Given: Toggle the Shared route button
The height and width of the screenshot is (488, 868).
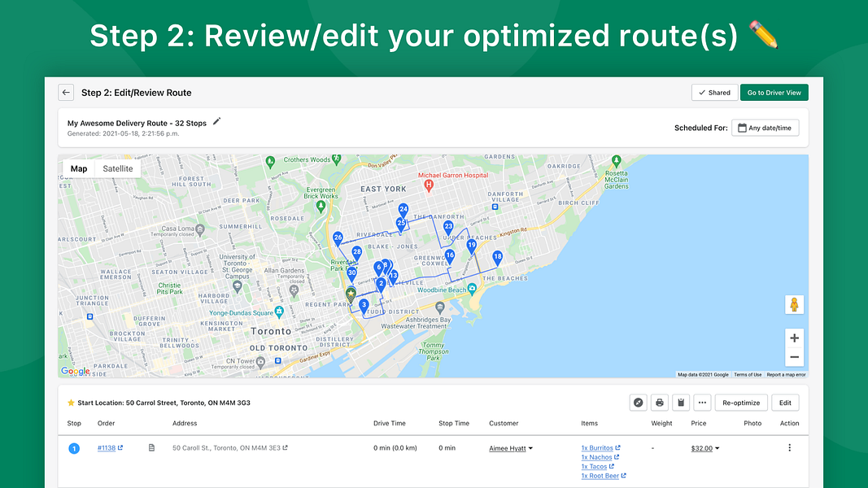Looking at the screenshot, I should [x=714, y=93].
